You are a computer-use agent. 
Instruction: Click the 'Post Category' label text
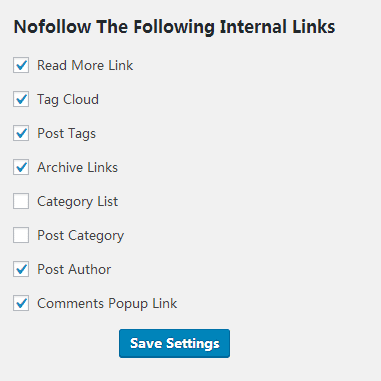click(x=80, y=236)
